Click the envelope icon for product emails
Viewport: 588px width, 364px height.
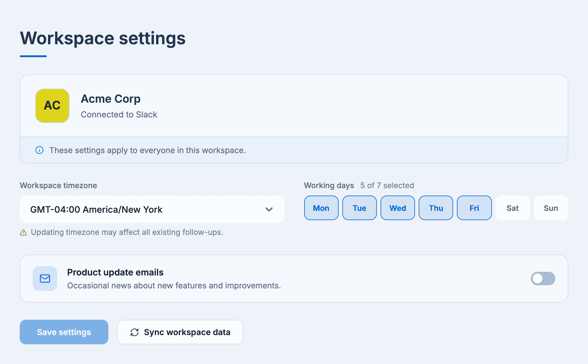point(45,279)
